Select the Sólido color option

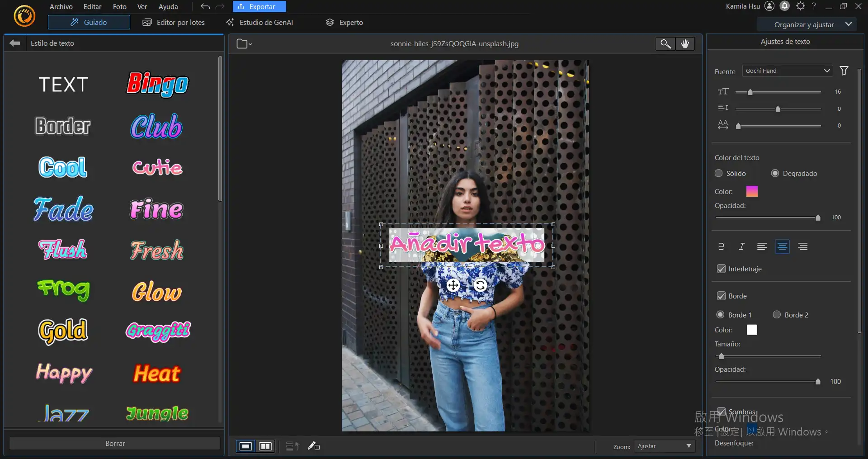[x=719, y=174]
